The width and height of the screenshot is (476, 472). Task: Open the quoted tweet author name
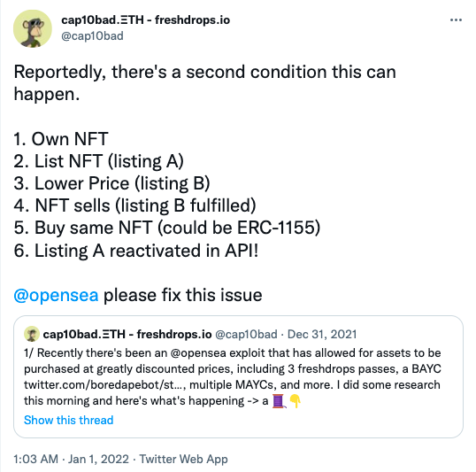click(x=127, y=334)
